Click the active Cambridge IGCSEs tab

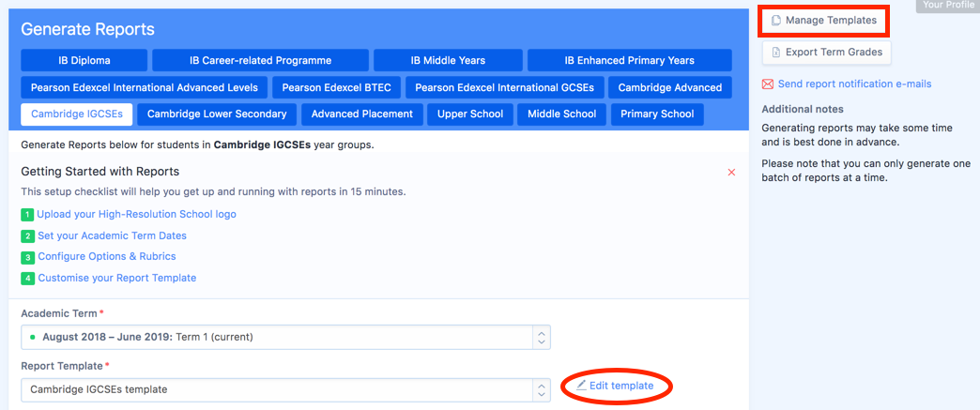tap(77, 114)
